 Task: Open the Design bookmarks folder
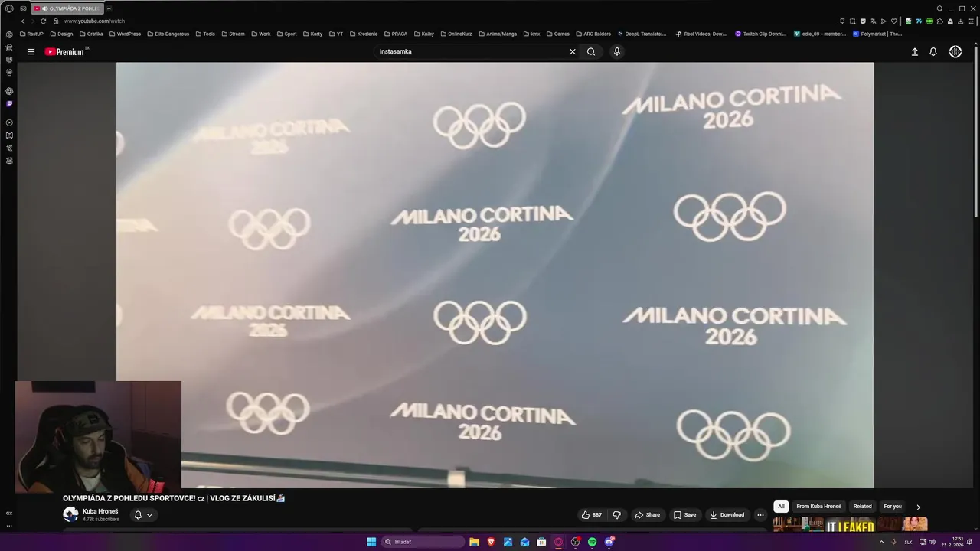61,34
